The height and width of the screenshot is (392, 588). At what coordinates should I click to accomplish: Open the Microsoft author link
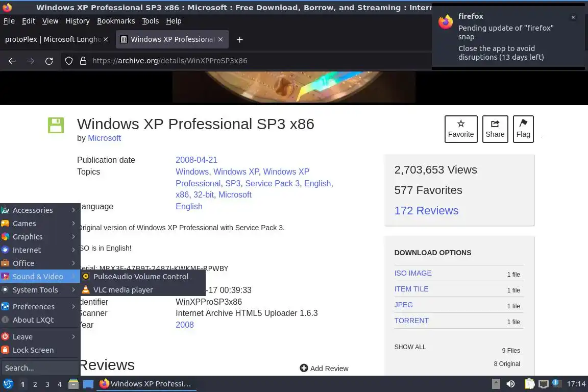click(104, 138)
